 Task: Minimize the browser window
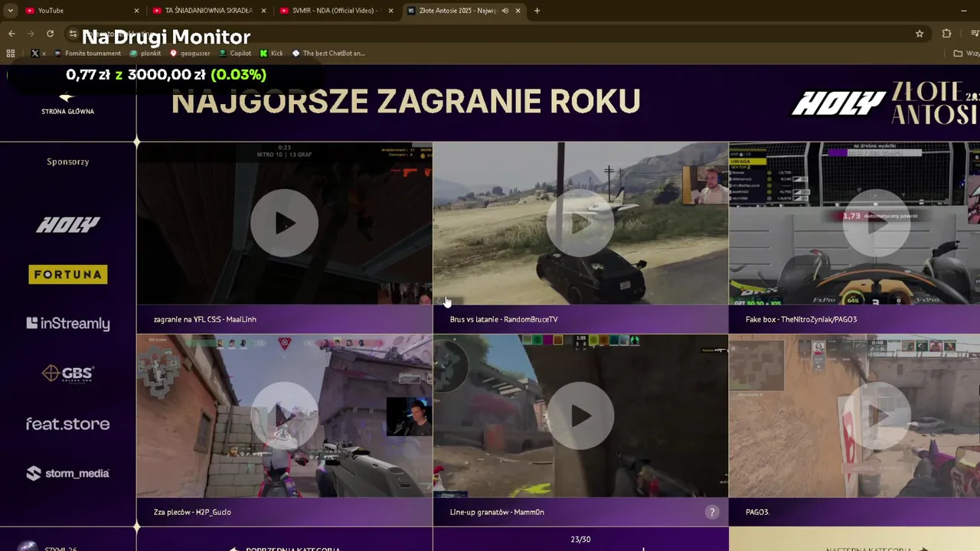(964, 11)
